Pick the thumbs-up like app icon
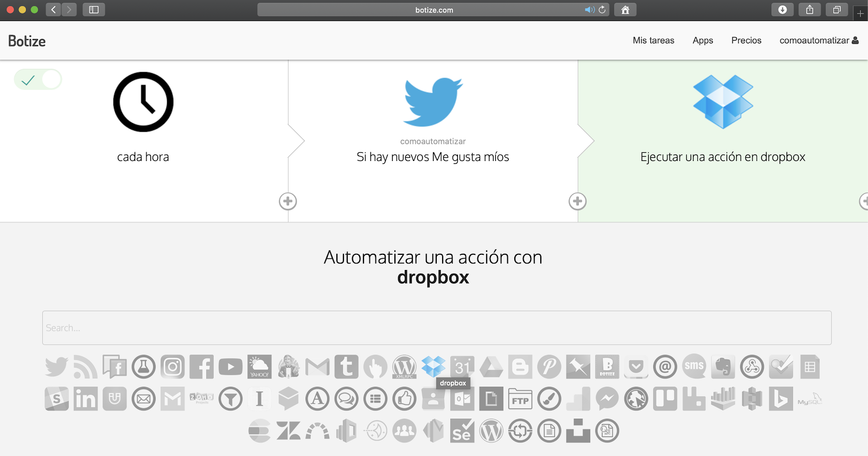Image resolution: width=868 pixels, height=456 pixels. point(404,399)
